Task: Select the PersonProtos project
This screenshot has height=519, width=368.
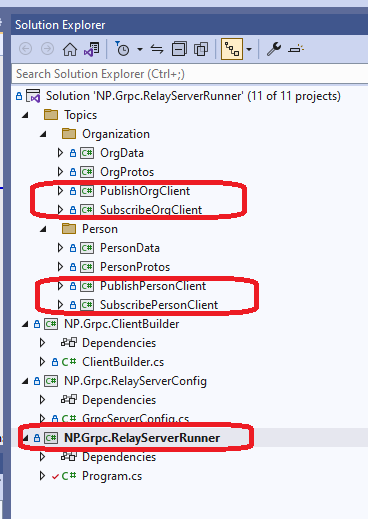Action: (x=135, y=267)
